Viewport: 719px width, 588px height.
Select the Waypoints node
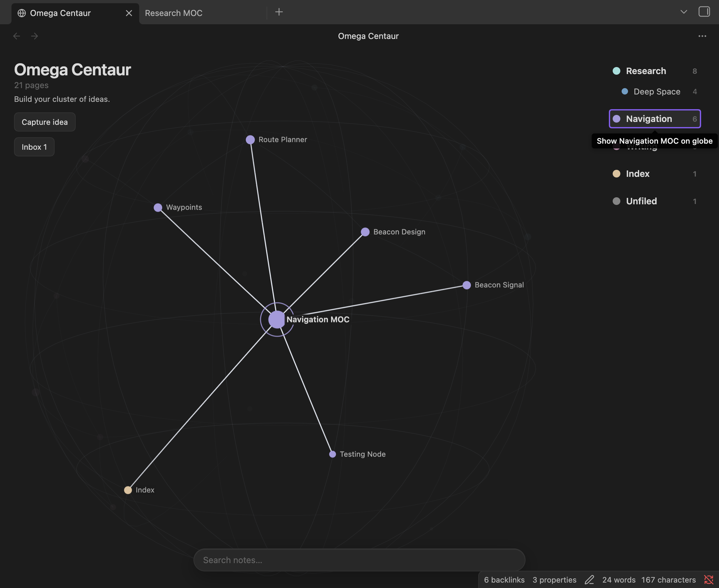click(158, 207)
